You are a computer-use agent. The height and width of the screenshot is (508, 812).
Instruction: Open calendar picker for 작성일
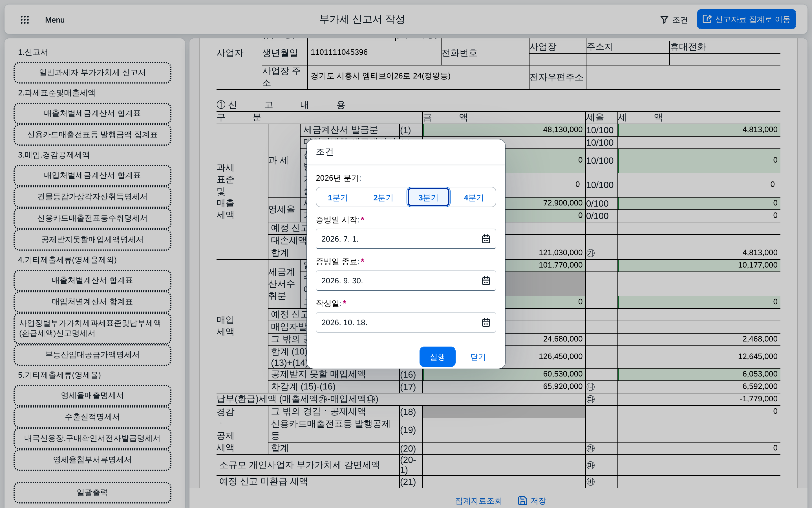coord(486,323)
